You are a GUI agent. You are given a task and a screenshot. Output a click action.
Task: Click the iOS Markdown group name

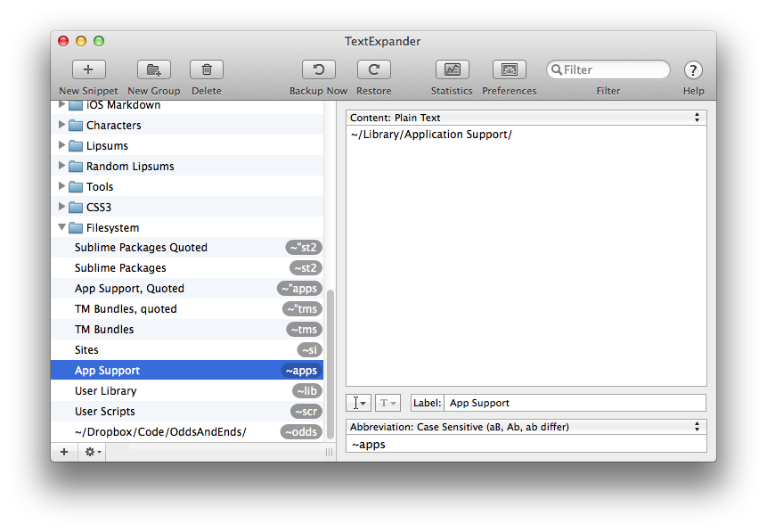pos(123,105)
